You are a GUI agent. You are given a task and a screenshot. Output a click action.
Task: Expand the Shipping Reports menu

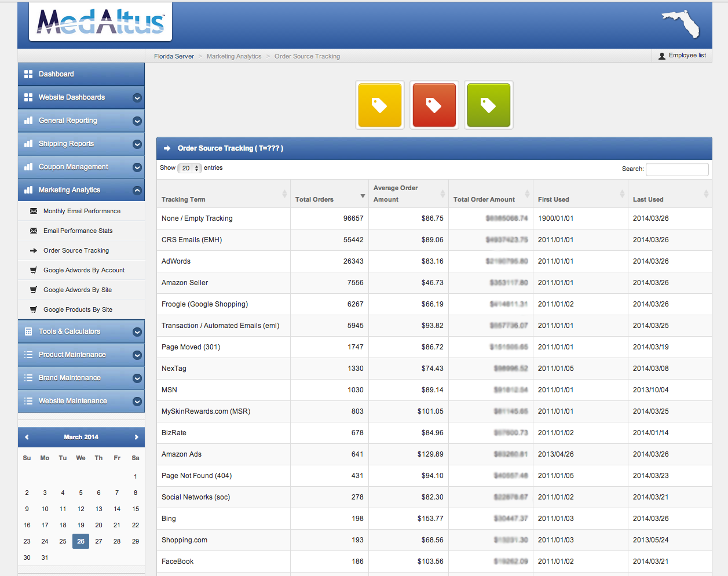click(x=137, y=144)
